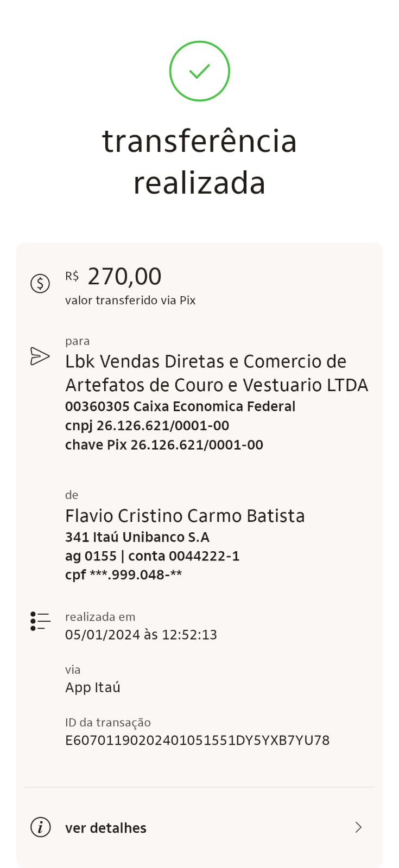399x868 pixels.
Task: Click the green success checkmark icon
Action: tap(199, 71)
